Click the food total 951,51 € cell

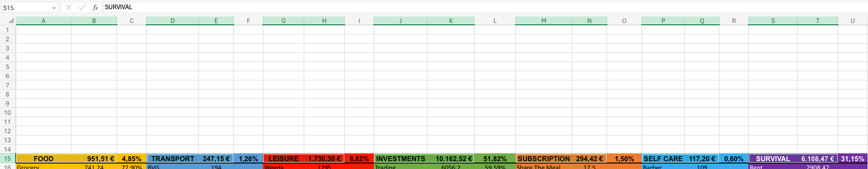pos(94,158)
